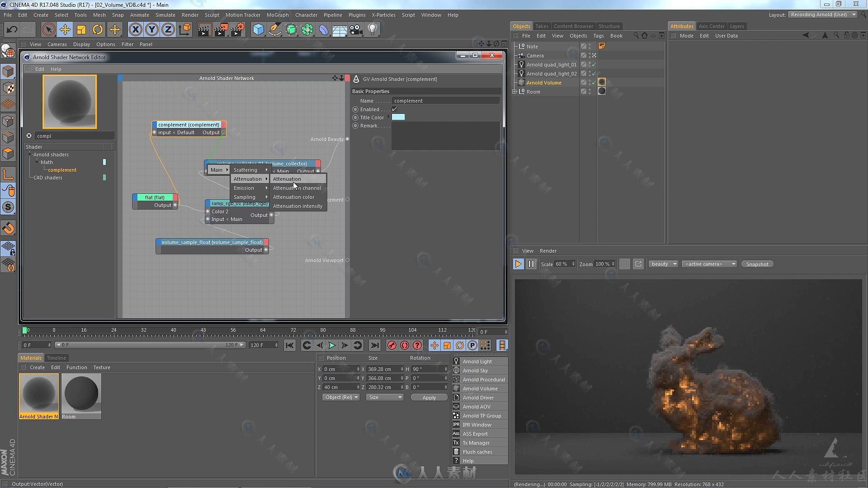Click the Coordinate System icon
868x488 pixels.
point(185,30)
